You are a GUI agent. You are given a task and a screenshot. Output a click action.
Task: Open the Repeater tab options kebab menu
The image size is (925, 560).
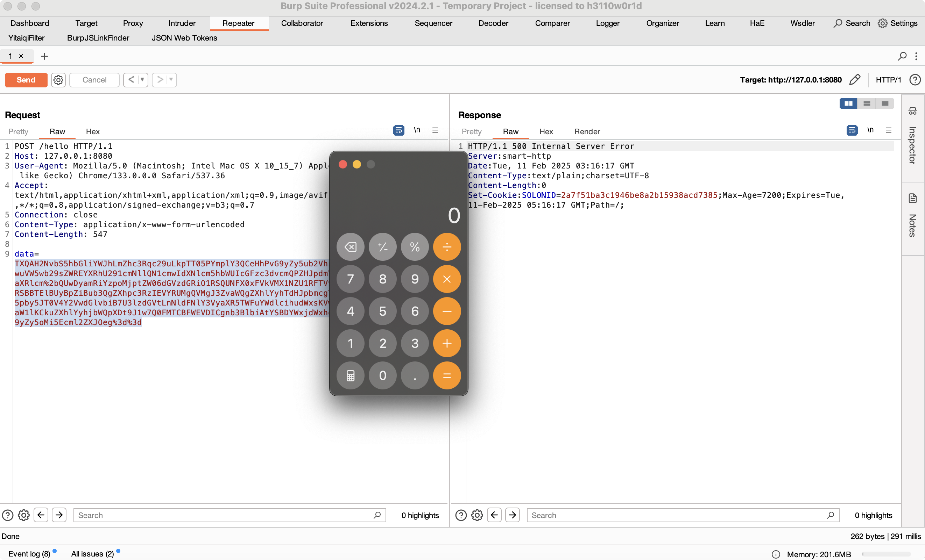916,56
